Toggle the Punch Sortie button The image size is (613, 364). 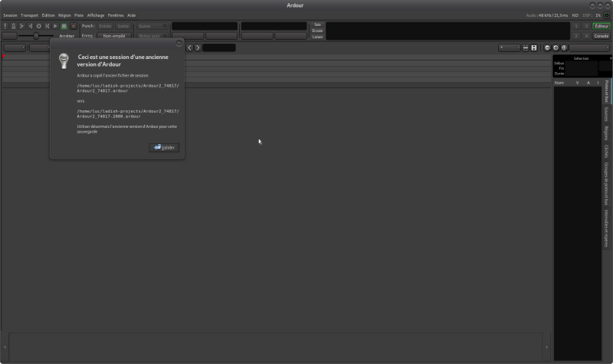click(x=123, y=26)
